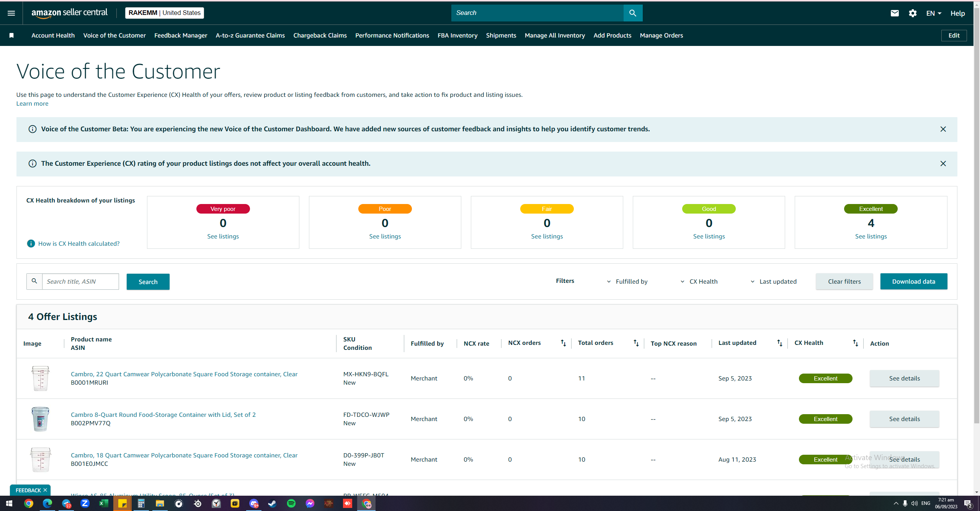Focus the Search title, ASIN field
The width and height of the screenshot is (980, 511).
[x=80, y=281]
